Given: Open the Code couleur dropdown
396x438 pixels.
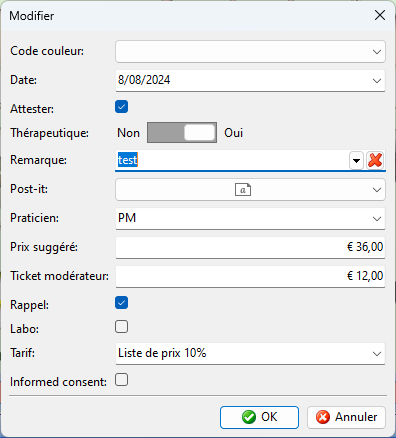Looking at the screenshot, I should tap(250, 52).
